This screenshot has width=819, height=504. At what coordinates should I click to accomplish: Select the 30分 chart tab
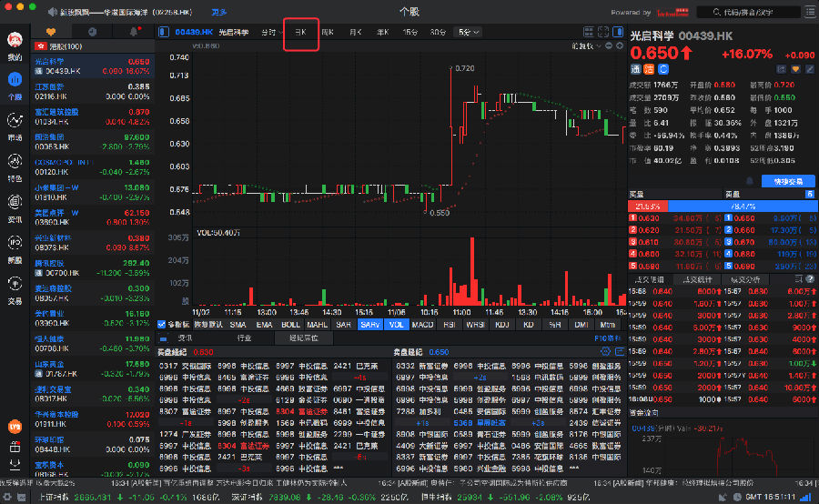point(438,33)
